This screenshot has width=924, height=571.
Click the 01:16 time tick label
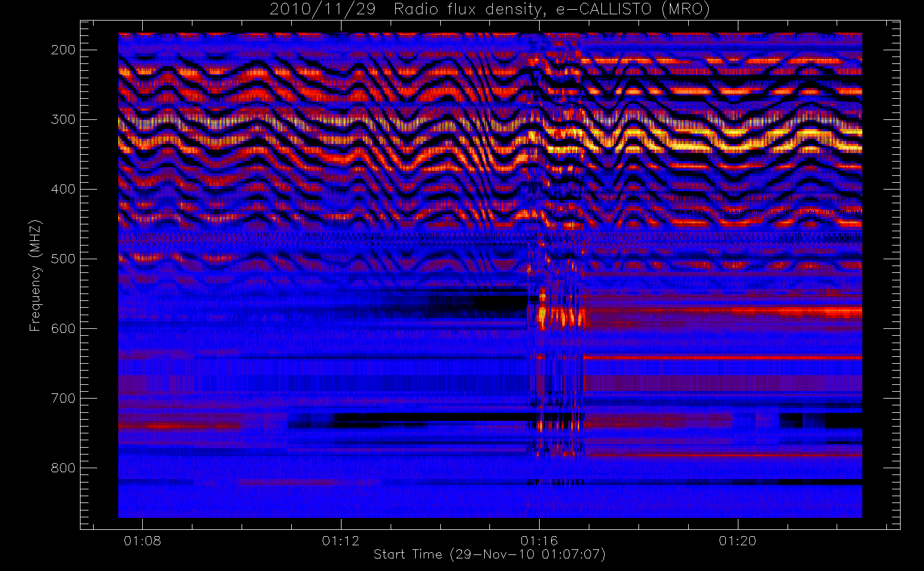pyautogui.click(x=539, y=541)
